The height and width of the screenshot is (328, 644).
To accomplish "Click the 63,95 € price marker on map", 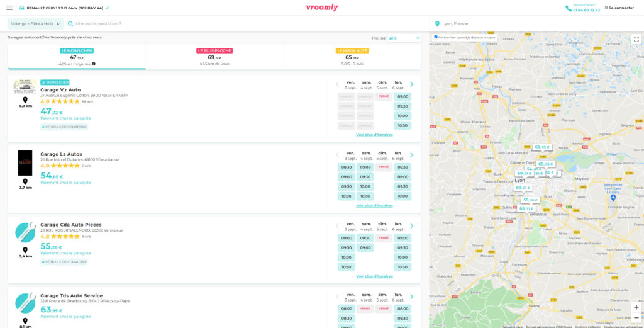I will [x=541, y=147].
